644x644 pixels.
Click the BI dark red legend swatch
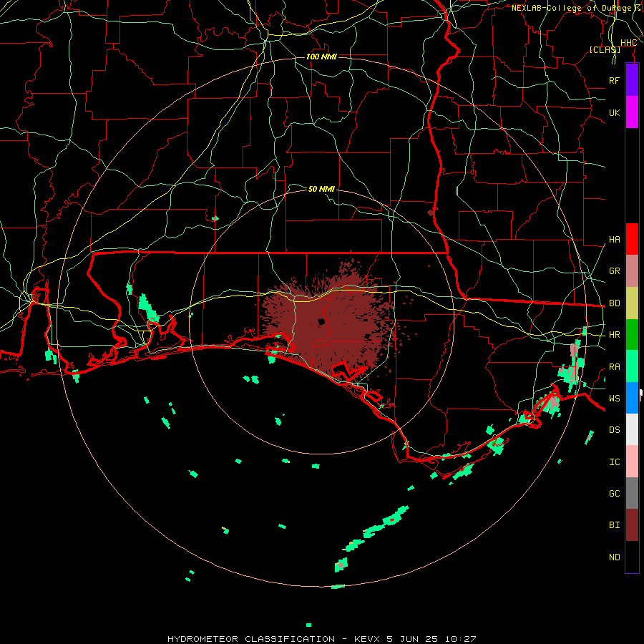pos(632,525)
